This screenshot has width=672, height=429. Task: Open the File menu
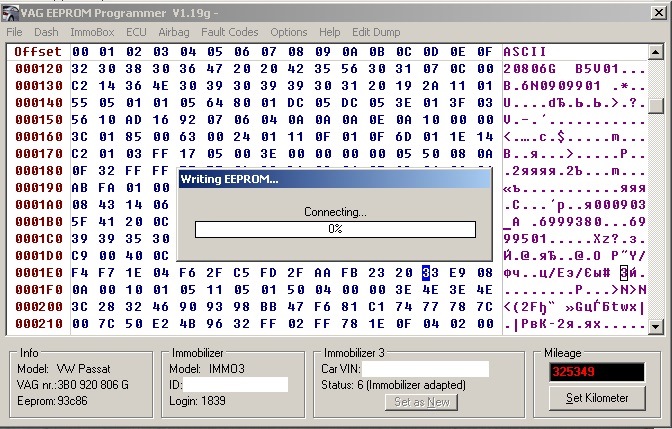coord(14,32)
